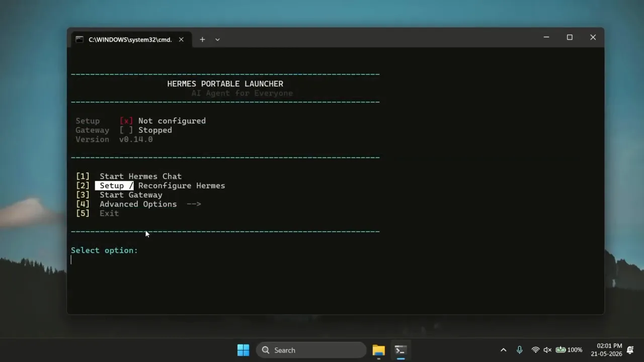Select menu option 'Start Hermes Chat'
The height and width of the screenshot is (362, 644).
pos(140,176)
